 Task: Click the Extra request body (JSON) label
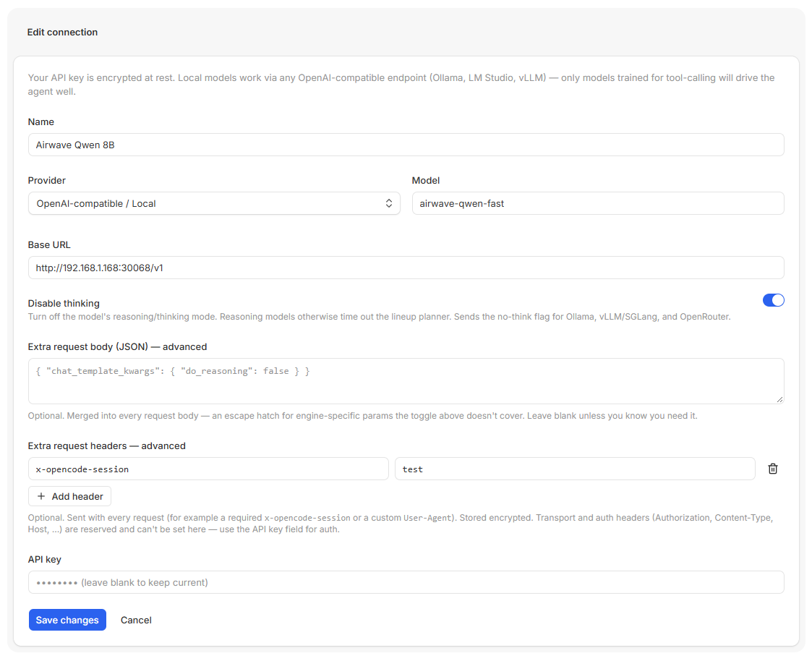pos(118,346)
